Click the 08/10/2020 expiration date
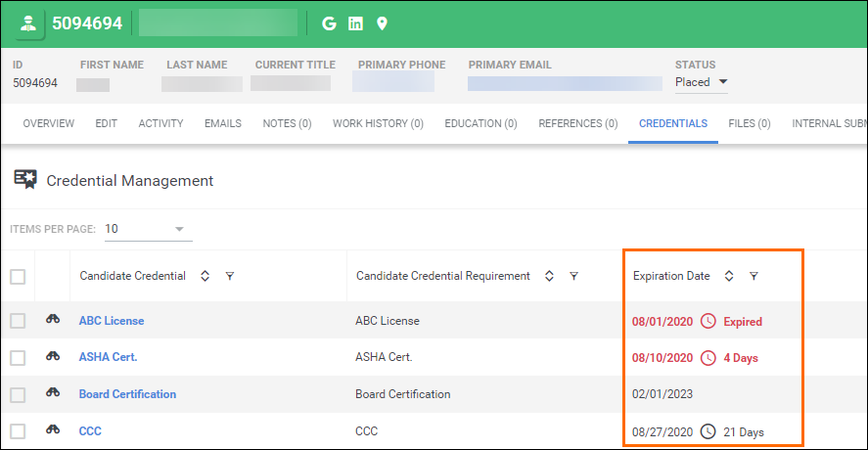The width and height of the screenshot is (868, 450). click(662, 358)
